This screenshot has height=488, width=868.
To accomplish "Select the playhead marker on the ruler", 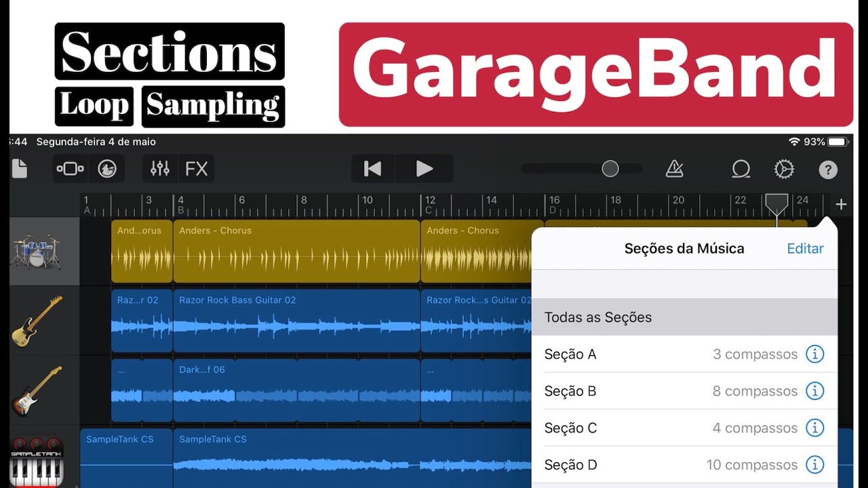I will click(776, 204).
